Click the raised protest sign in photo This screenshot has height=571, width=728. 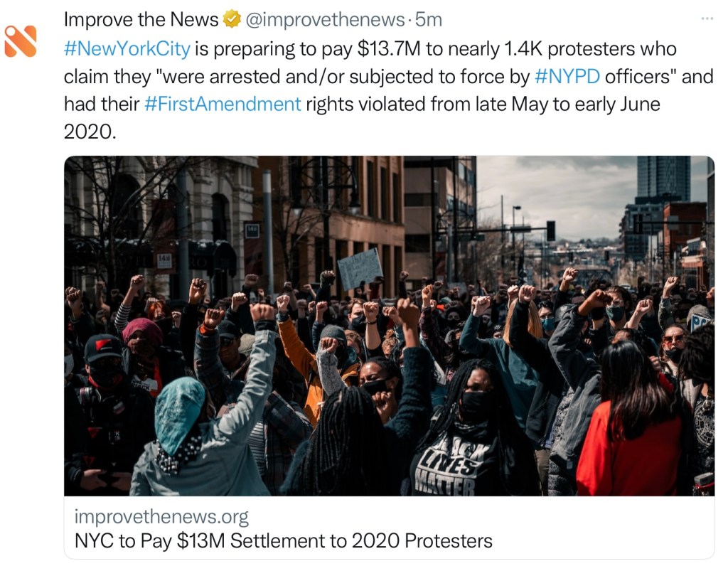[360, 269]
